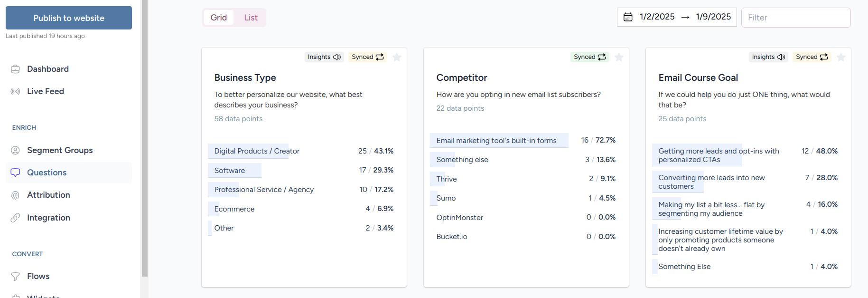
Task: Click Synced badge on Competitor card
Action: click(589, 57)
